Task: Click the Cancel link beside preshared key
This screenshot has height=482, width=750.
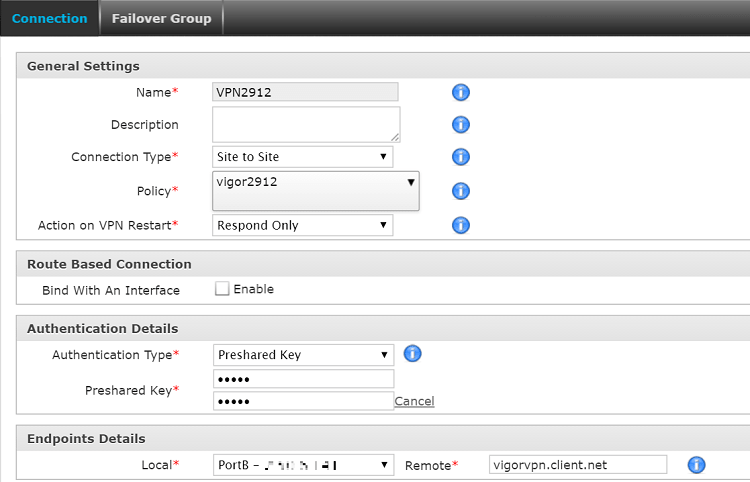Action: (414, 401)
